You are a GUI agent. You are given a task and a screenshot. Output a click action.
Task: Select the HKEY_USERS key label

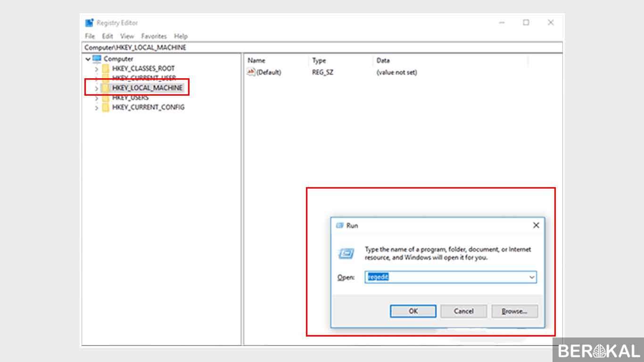pos(130,98)
